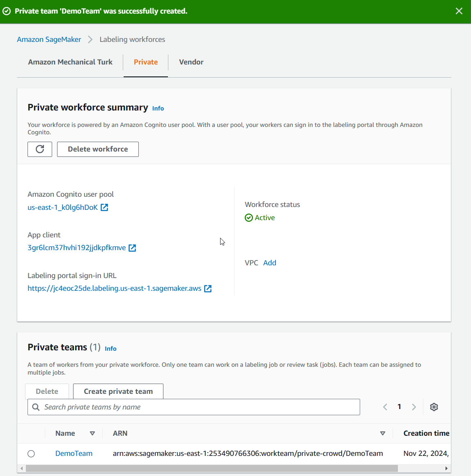This screenshot has height=476, width=471.
Task: Click the ARN column header text
Action: point(120,434)
